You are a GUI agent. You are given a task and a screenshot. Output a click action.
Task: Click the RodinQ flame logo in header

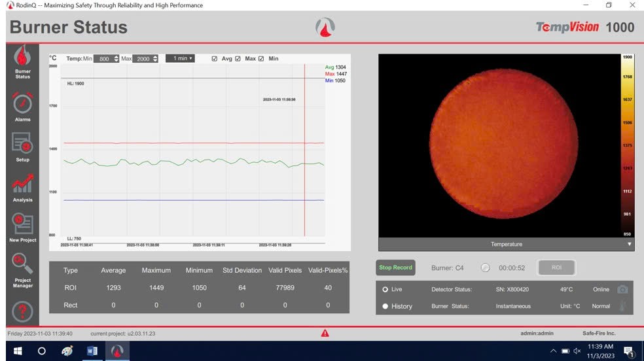click(325, 27)
